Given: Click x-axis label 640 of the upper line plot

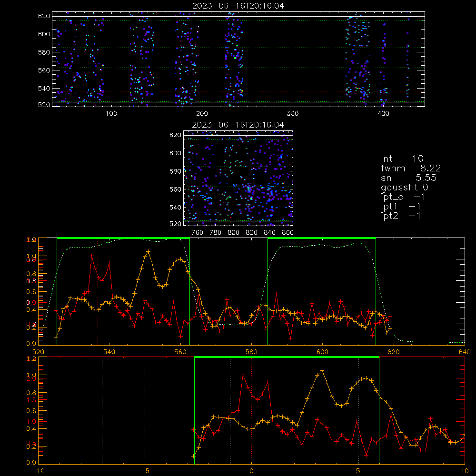Looking at the screenshot, I should coord(465,352).
